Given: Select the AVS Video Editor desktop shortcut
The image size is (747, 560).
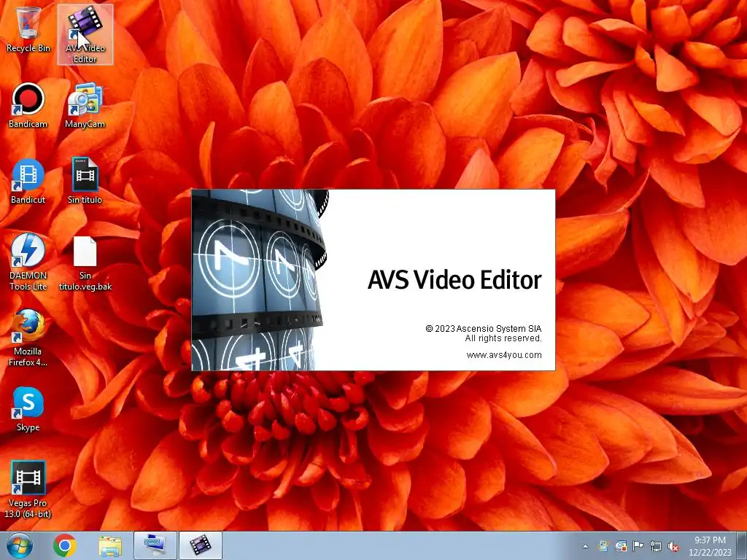Looking at the screenshot, I should pos(85,34).
